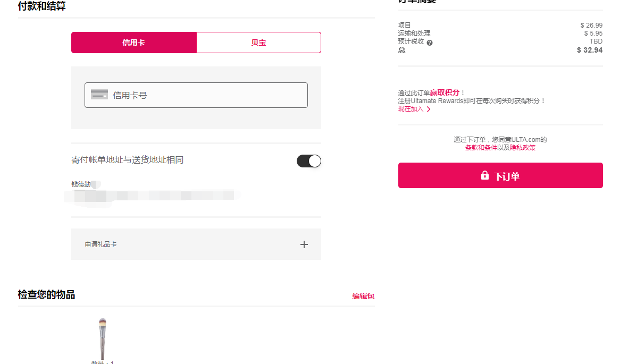Click the 预计税收 help question icon

430,43
